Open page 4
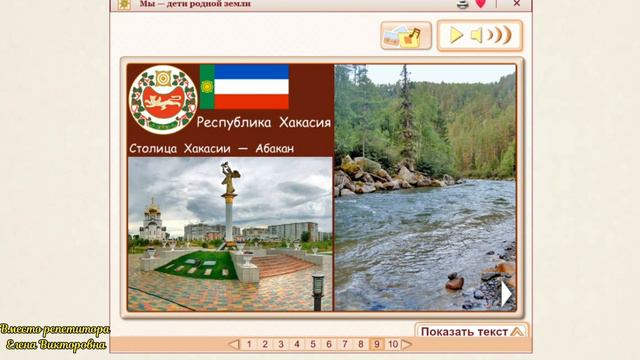 pyautogui.click(x=297, y=344)
